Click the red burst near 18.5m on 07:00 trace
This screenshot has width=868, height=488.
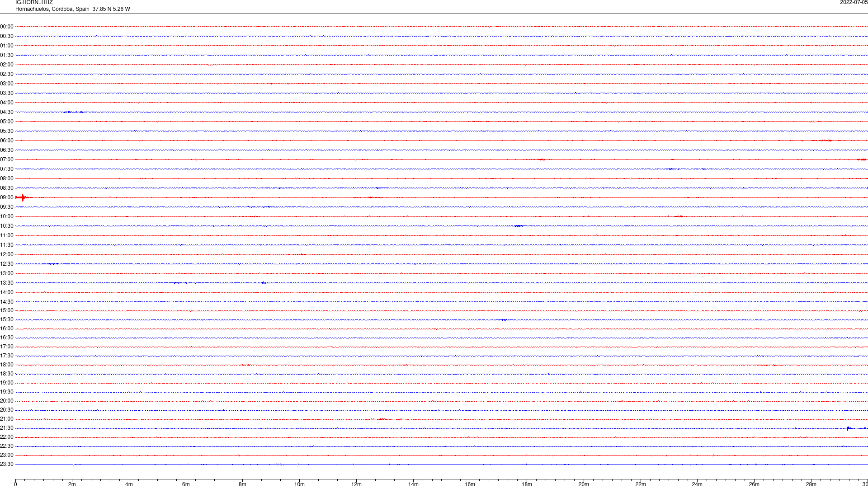[542, 160]
